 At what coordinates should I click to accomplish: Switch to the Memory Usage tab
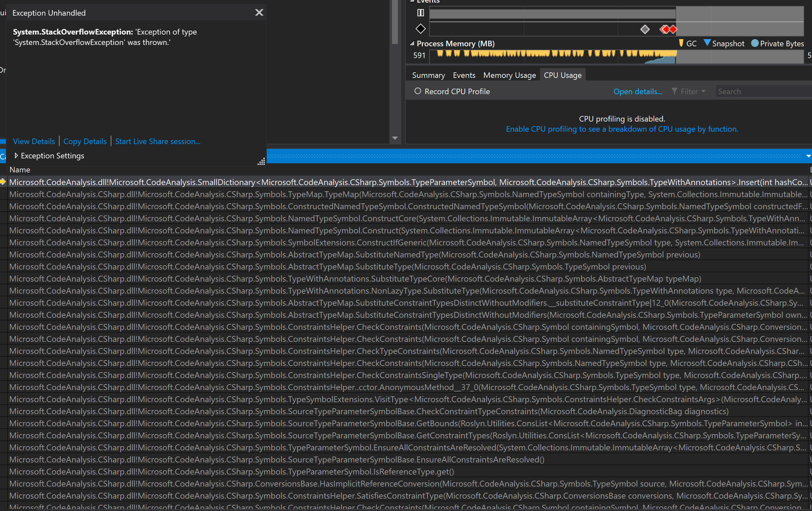point(509,75)
